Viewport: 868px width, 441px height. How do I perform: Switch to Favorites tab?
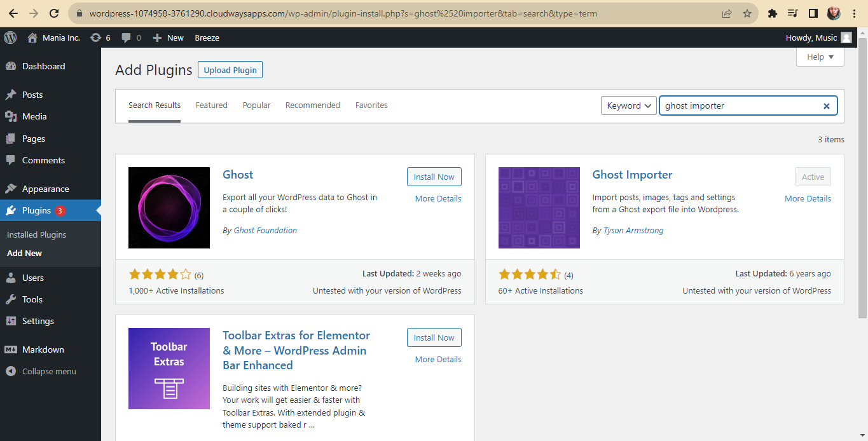(x=371, y=105)
